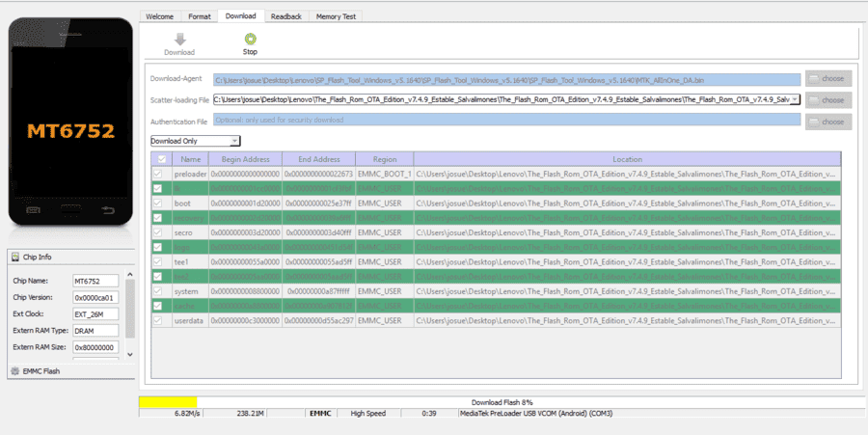Toggle the preloader partition checkbox

pos(158,174)
